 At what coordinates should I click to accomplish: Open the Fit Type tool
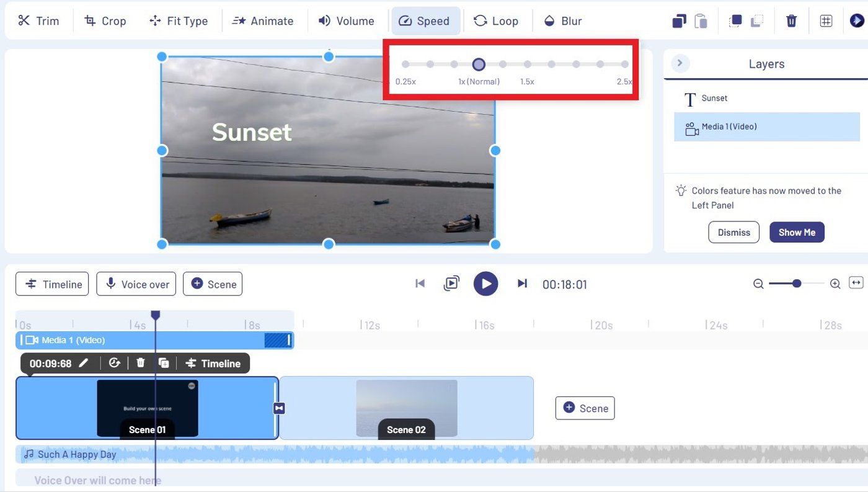(179, 20)
